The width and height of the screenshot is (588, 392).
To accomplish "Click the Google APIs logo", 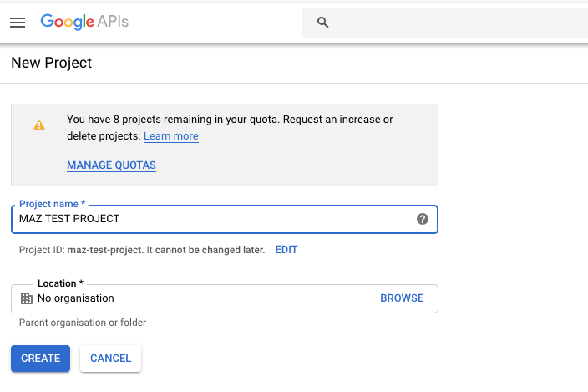I will (84, 22).
